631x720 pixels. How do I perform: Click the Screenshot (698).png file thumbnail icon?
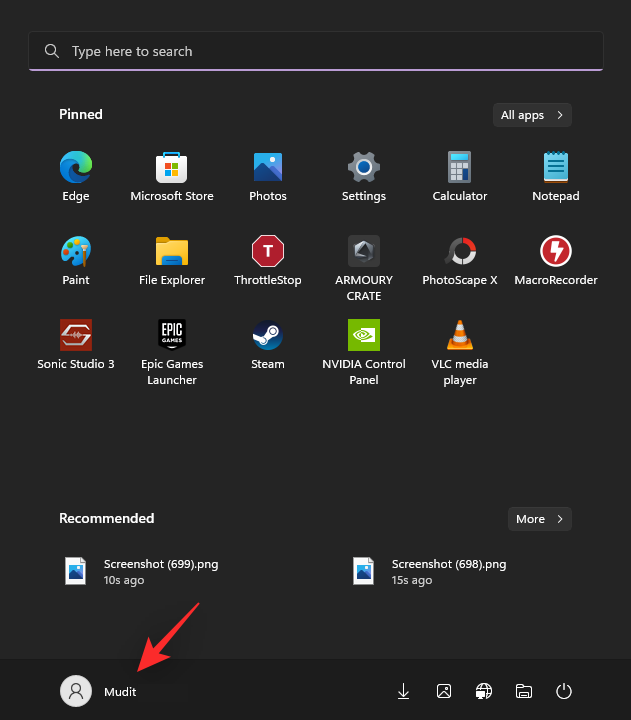pos(364,571)
